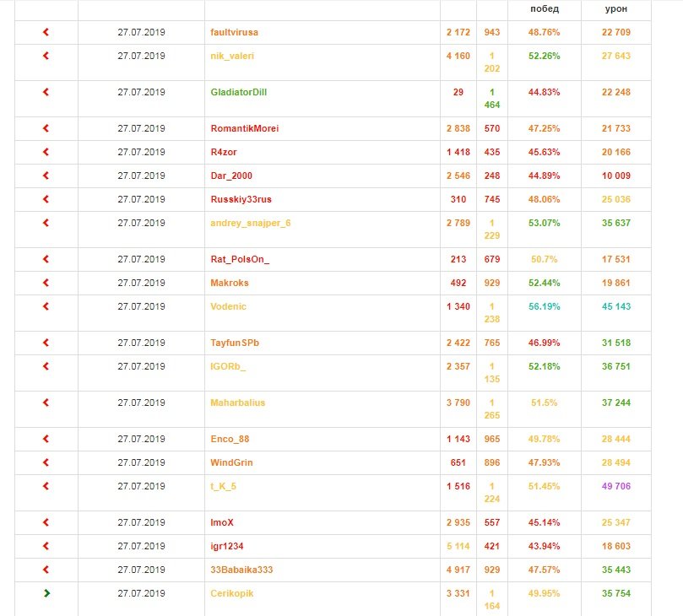The height and width of the screenshot is (616, 683).
Task: Click the red arrow beside igr1234
Action: [46, 546]
